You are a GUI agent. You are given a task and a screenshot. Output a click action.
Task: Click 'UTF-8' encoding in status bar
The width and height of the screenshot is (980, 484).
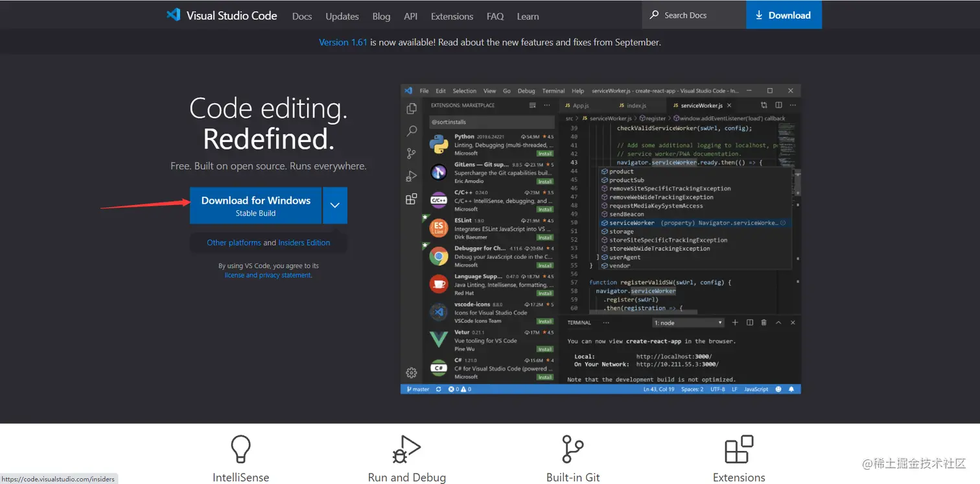[x=717, y=389]
